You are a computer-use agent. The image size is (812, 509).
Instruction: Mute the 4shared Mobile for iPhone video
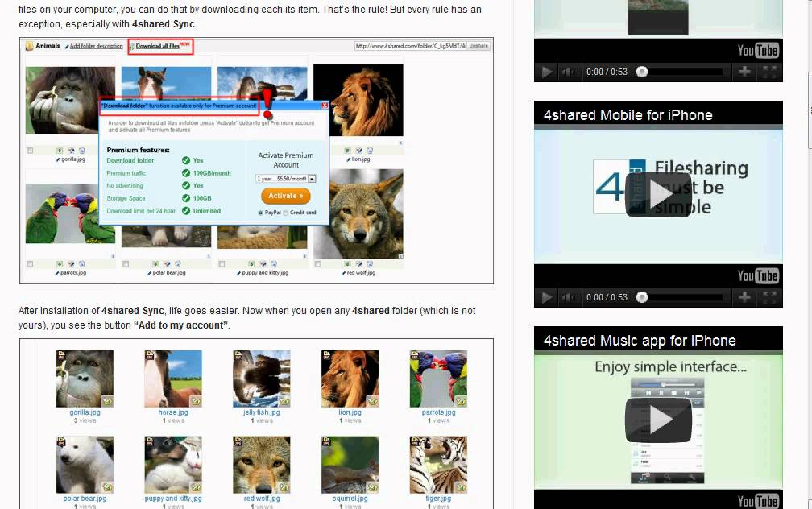tap(569, 297)
